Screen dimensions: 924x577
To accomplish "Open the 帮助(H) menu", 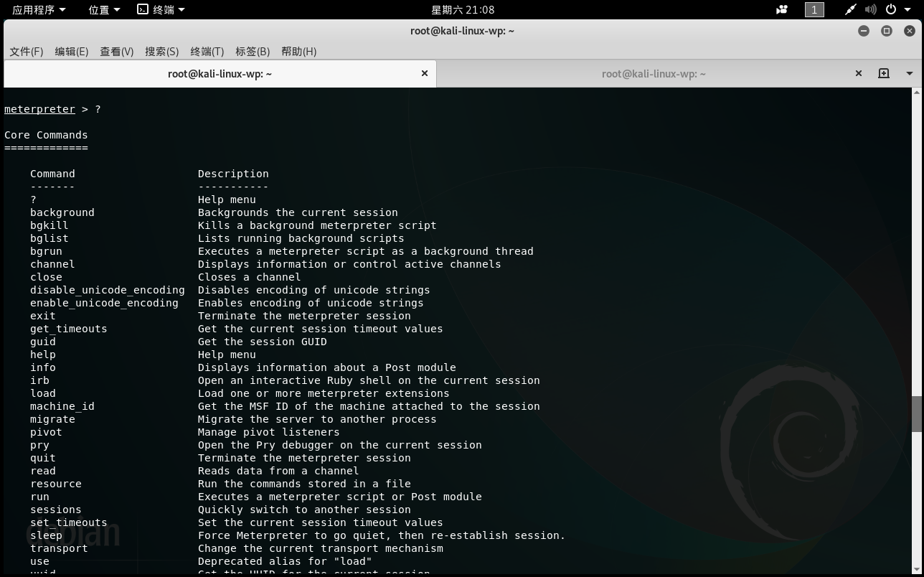I will [x=299, y=52].
